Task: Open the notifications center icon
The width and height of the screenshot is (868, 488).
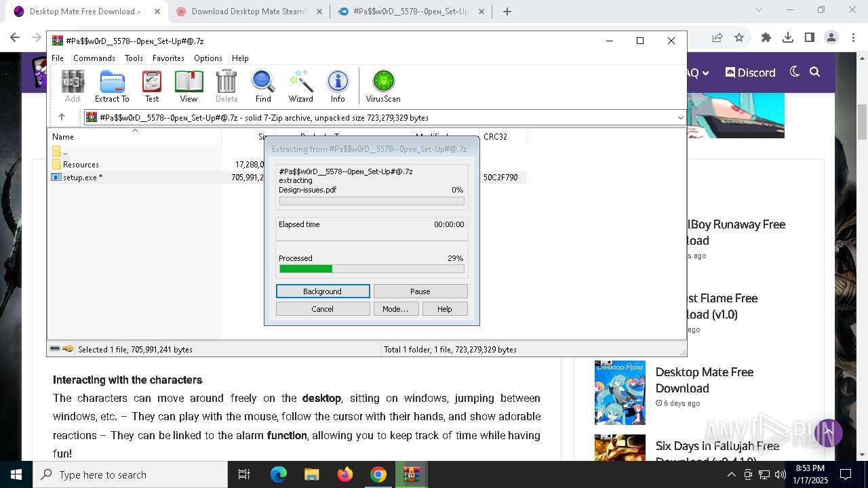Action: click(846, 474)
